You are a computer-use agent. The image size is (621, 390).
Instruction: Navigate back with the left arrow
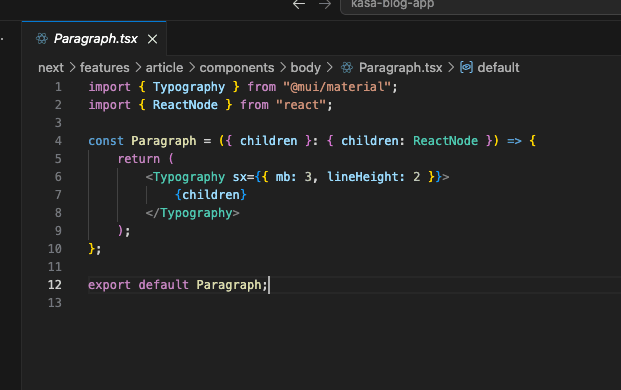[x=299, y=5]
